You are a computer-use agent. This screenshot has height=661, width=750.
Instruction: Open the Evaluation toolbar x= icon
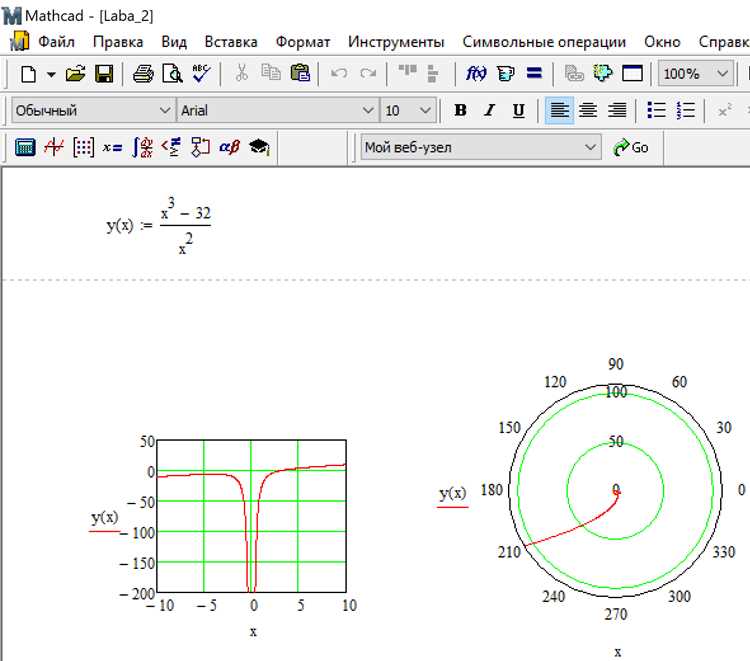(x=112, y=147)
